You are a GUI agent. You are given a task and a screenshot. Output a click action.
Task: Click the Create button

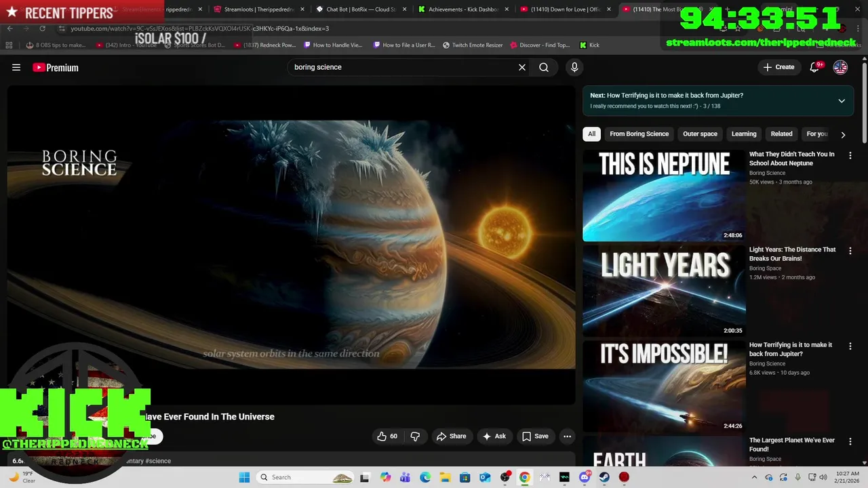coord(778,67)
